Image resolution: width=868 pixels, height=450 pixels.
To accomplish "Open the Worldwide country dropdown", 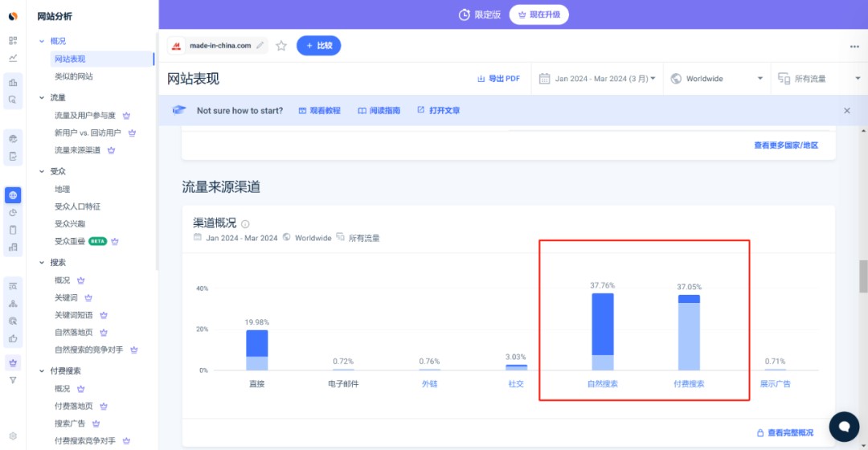I will pyautogui.click(x=716, y=79).
